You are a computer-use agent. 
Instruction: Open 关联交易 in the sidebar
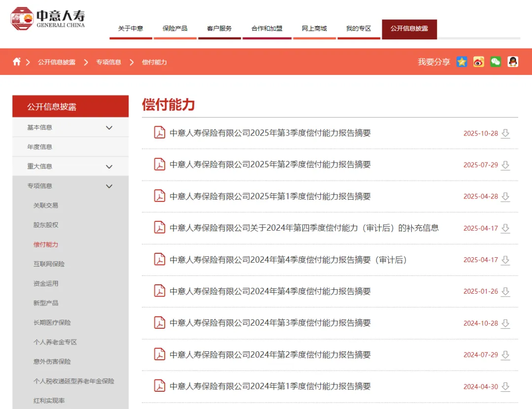(46, 205)
